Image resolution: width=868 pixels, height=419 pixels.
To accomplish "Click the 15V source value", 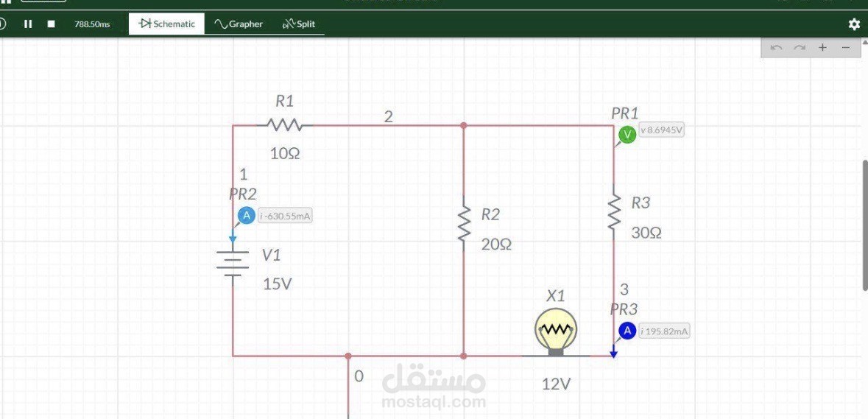I will click(x=278, y=284).
